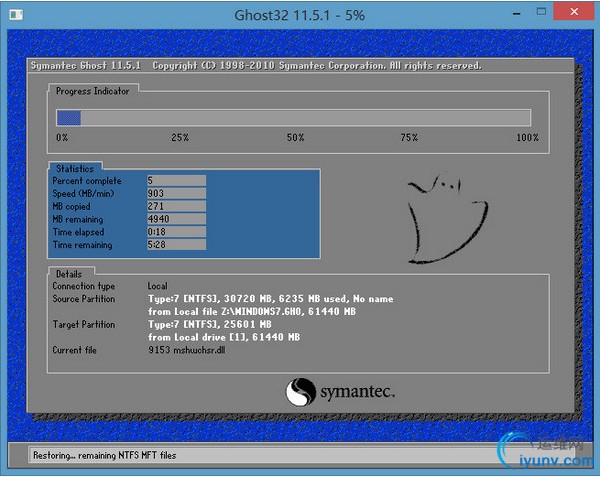Click the Percent complete value 5
600x477 pixels.
176,181
